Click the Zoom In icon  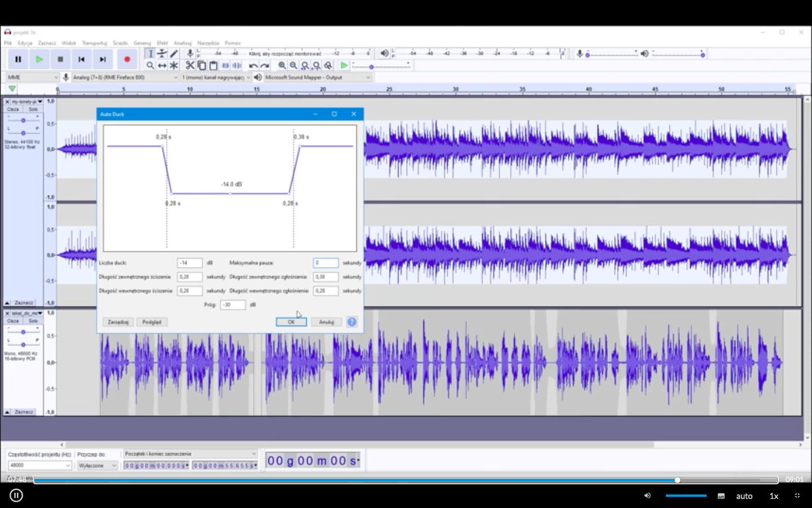tap(282, 65)
